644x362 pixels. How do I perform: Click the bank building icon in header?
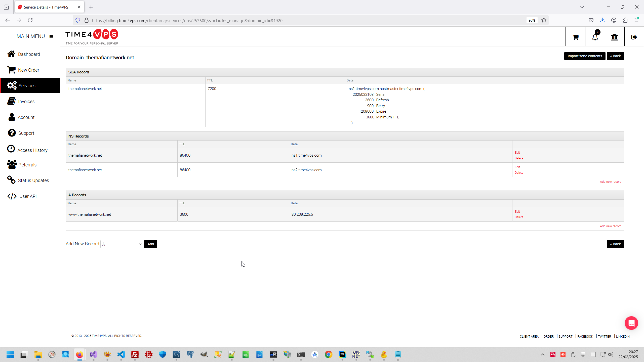(x=615, y=37)
